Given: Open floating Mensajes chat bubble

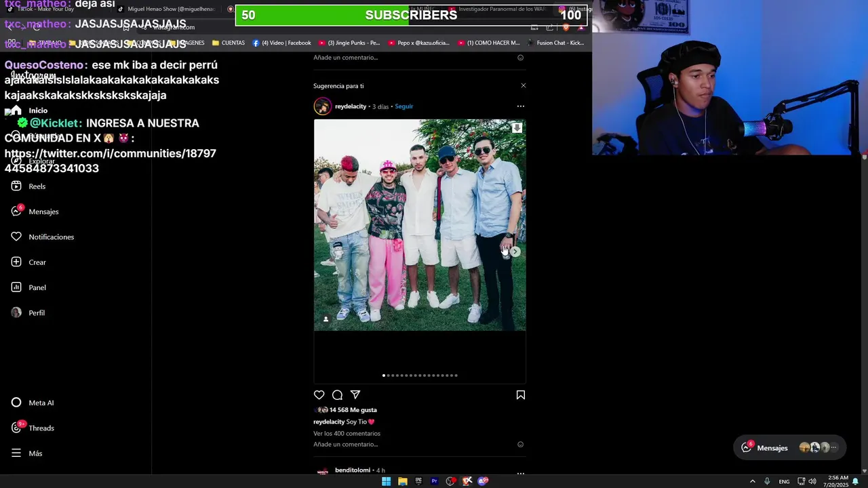Looking at the screenshot, I should [x=790, y=447].
